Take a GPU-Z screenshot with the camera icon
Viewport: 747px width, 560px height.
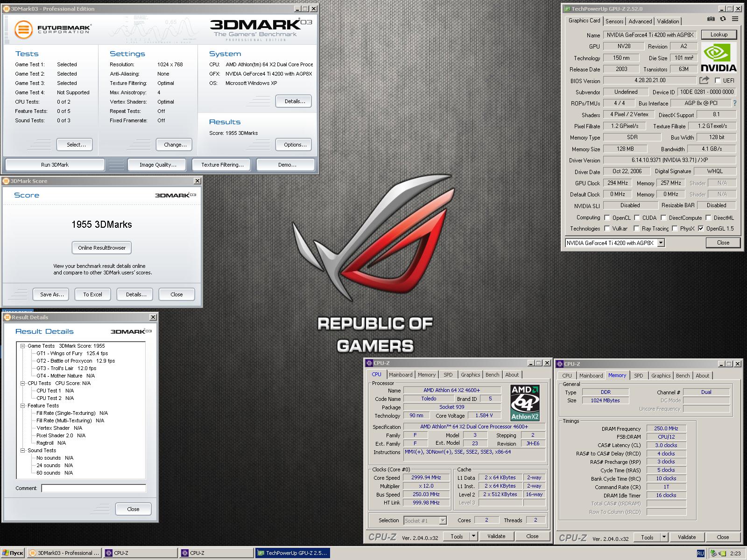(x=711, y=19)
